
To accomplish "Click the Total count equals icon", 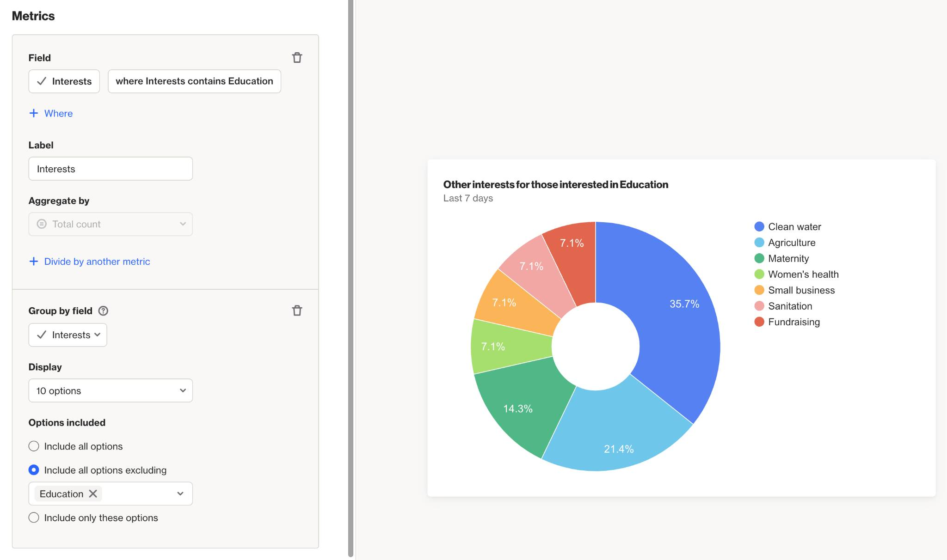I will click(42, 224).
